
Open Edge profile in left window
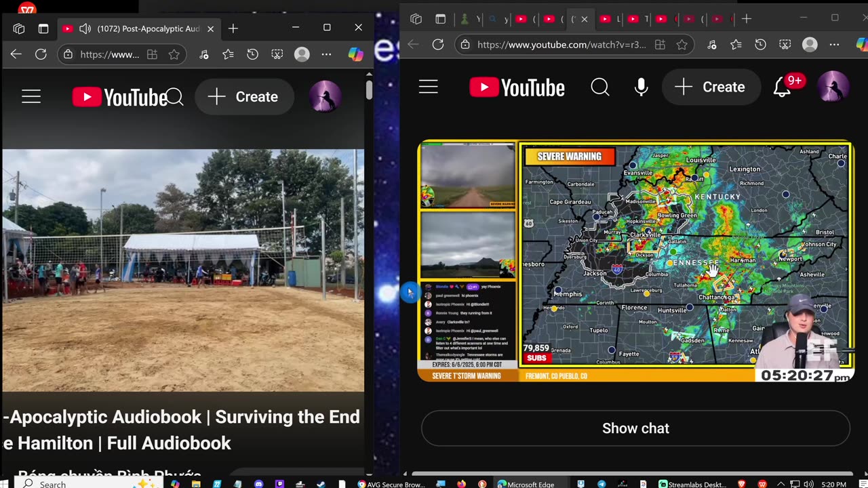click(x=302, y=54)
